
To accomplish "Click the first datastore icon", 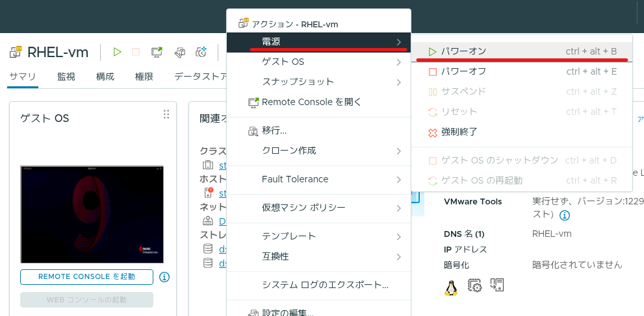I will [208, 249].
